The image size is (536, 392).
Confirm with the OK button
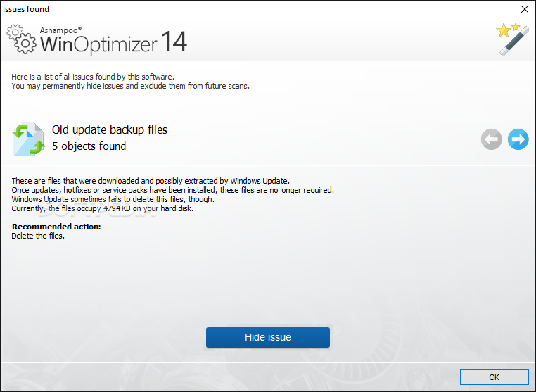point(494,377)
